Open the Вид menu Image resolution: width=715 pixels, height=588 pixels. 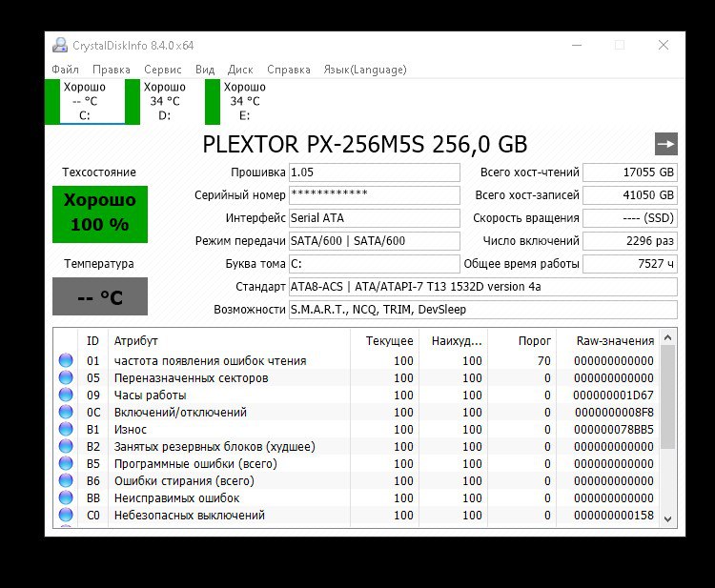coord(205,70)
